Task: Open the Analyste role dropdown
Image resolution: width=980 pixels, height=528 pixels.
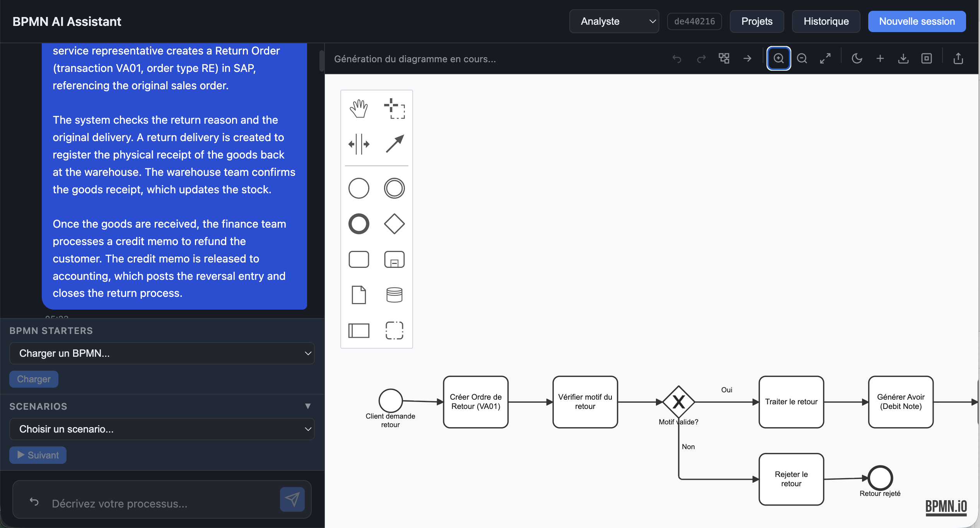Action: tap(614, 21)
